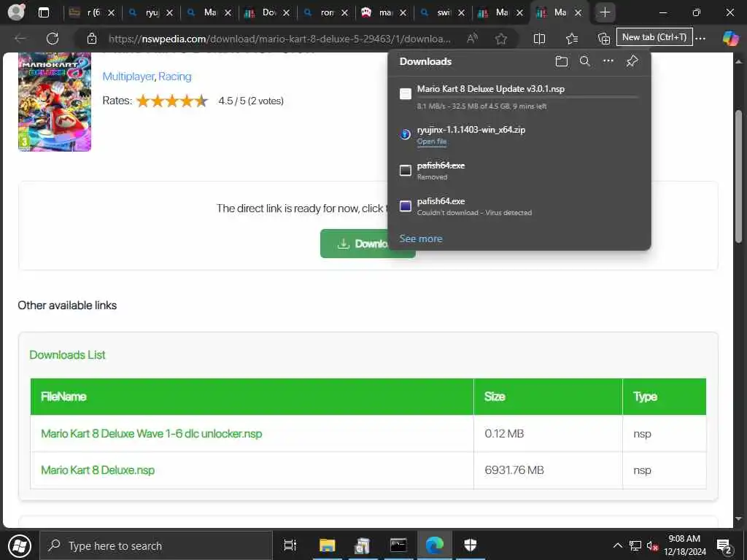Image resolution: width=747 pixels, height=560 pixels.
Task: Open the Read aloud icon in address bar
Action: 472,39
